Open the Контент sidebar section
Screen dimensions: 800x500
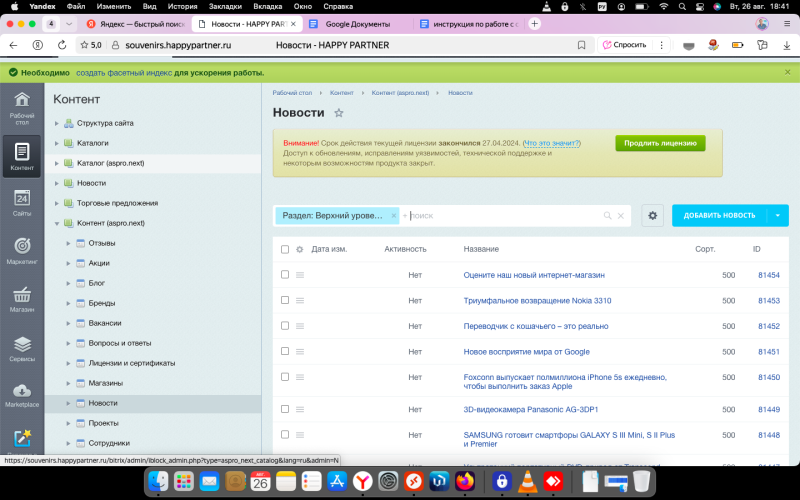[21, 156]
